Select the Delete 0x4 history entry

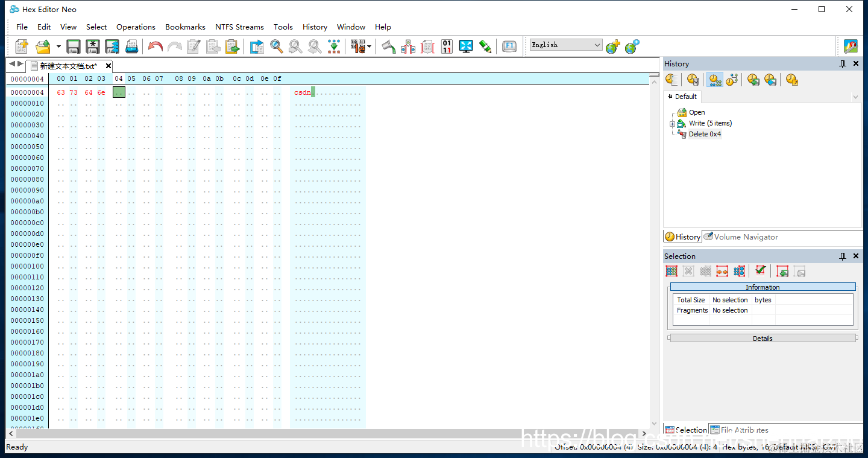coord(705,134)
